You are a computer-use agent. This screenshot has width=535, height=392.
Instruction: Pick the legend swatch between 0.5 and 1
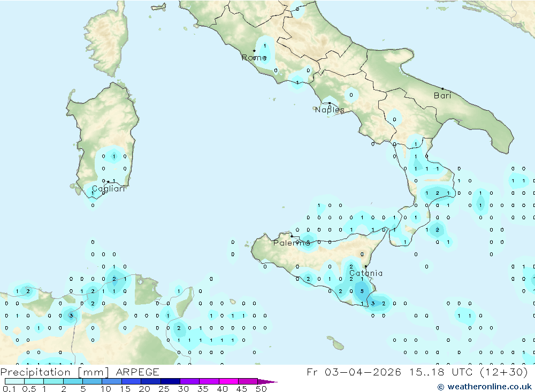(x=34, y=381)
